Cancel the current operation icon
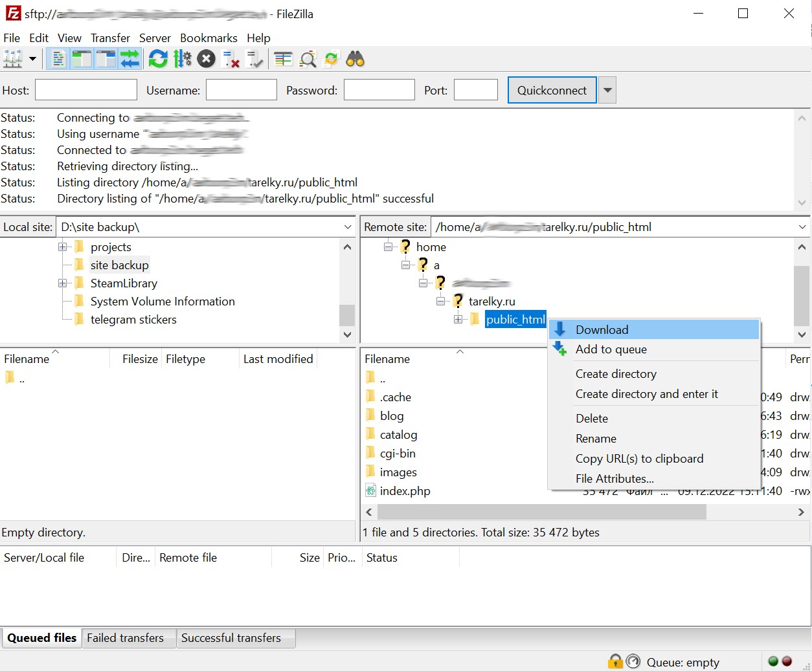Viewport: 812px width, 671px height. point(206,60)
